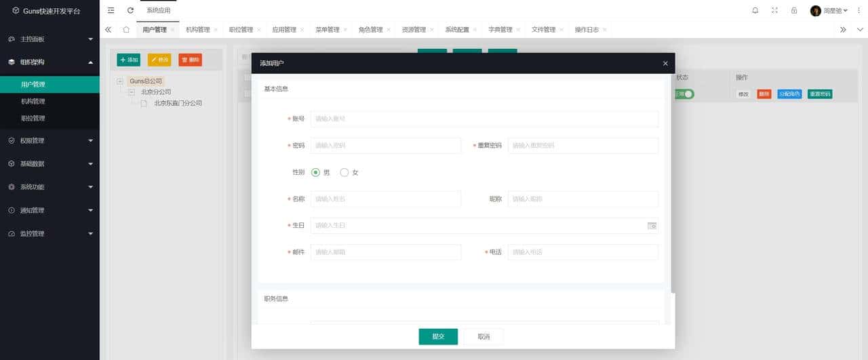
Task: Click the 重置密码 button in table row
Action: coord(820,94)
